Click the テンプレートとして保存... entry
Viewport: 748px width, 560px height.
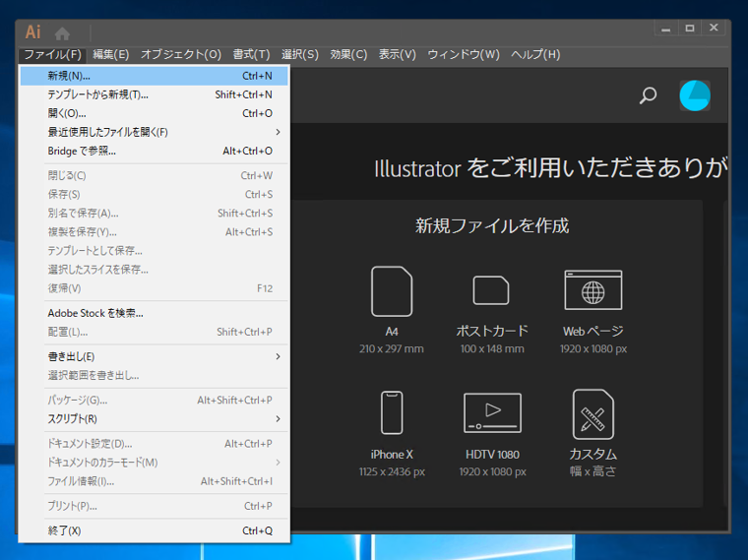(x=155, y=251)
